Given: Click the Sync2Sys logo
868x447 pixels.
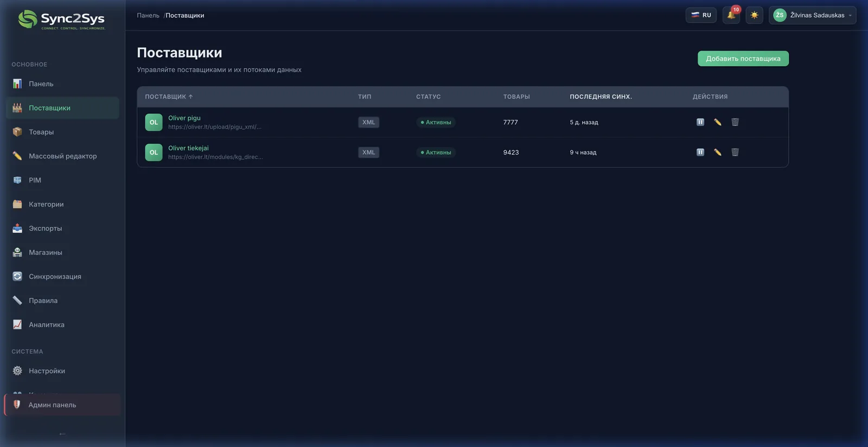Looking at the screenshot, I should coord(61,20).
